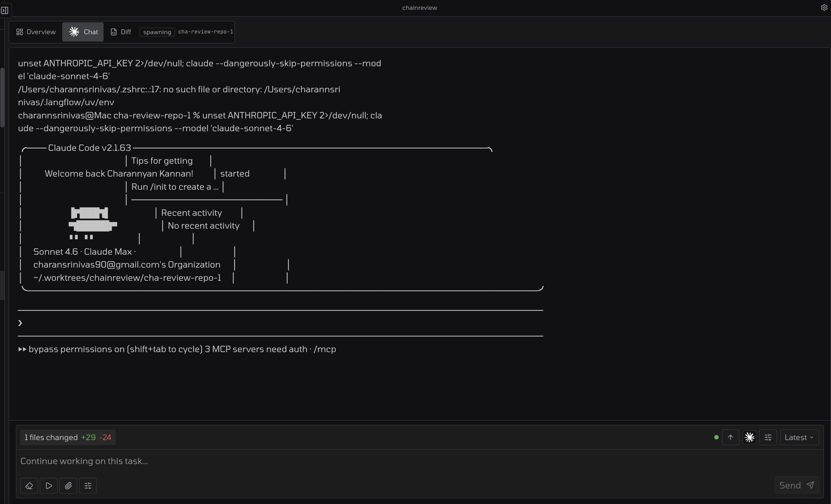Click the up arrow button
Screen dimensions: 831x504
pyautogui.click(x=731, y=437)
